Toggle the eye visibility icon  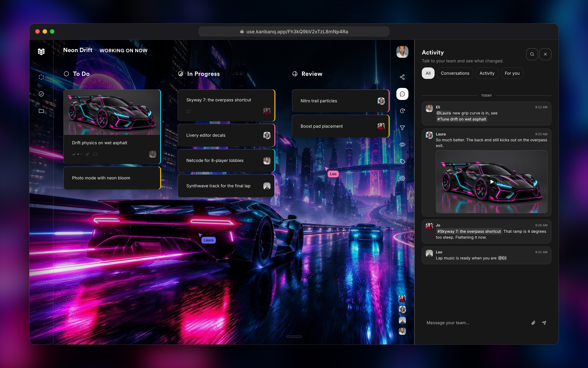(402, 145)
